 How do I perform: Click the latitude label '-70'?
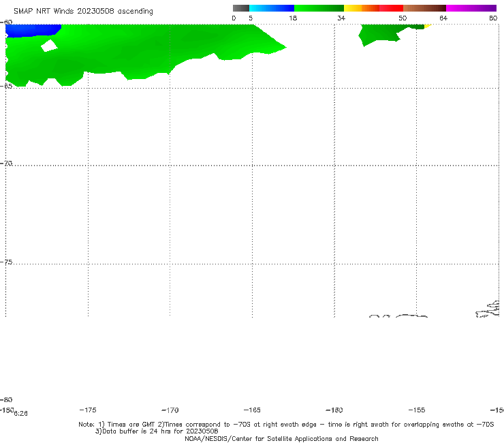pyautogui.click(x=6, y=164)
